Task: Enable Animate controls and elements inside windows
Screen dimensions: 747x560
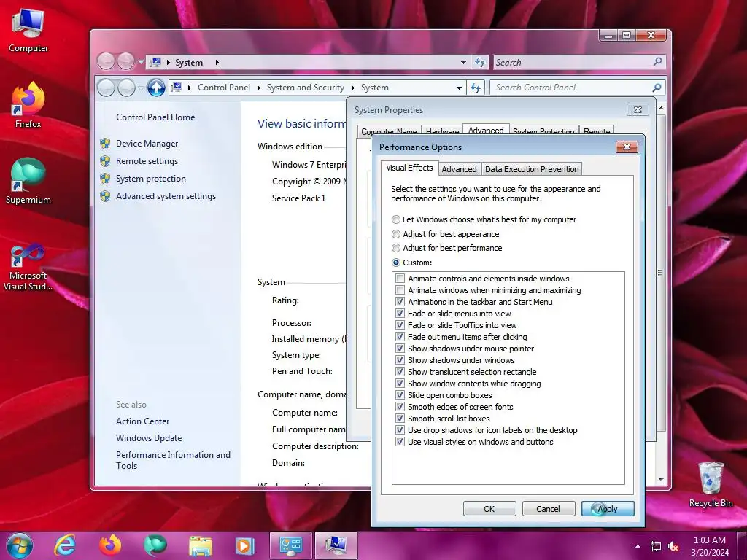Action: pyautogui.click(x=400, y=279)
